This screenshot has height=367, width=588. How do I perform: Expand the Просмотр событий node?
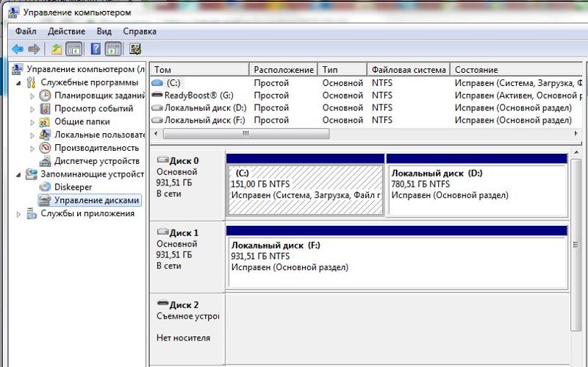tap(32, 109)
